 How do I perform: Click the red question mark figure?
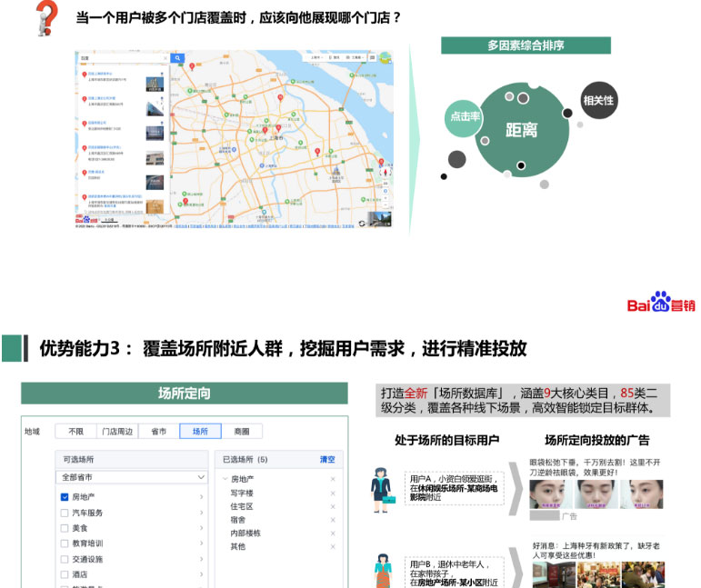[46, 18]
